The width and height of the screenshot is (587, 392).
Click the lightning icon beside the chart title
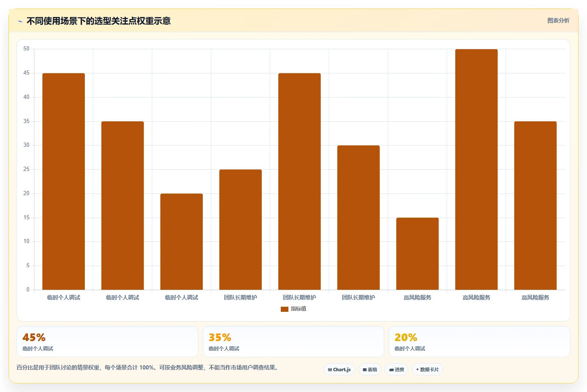click(20, 21)
